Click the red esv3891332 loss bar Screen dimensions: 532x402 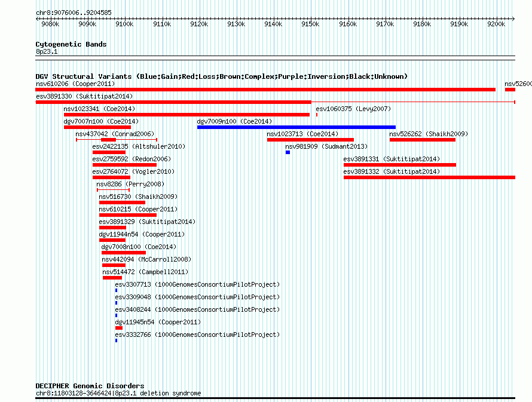click(430, 177)
